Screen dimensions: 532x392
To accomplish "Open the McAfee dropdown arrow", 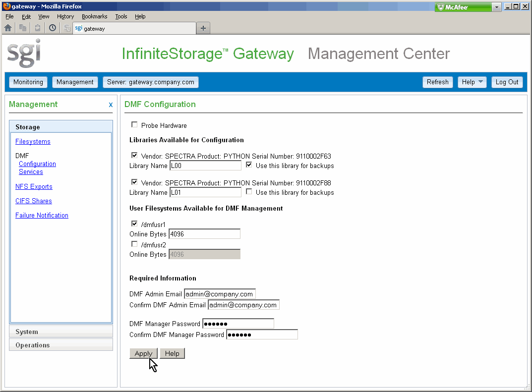I will (497, 7).
